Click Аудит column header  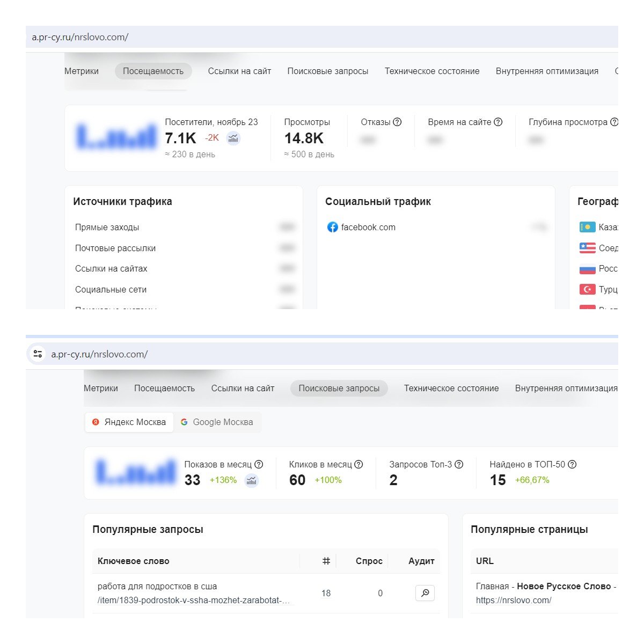point(421,561)
